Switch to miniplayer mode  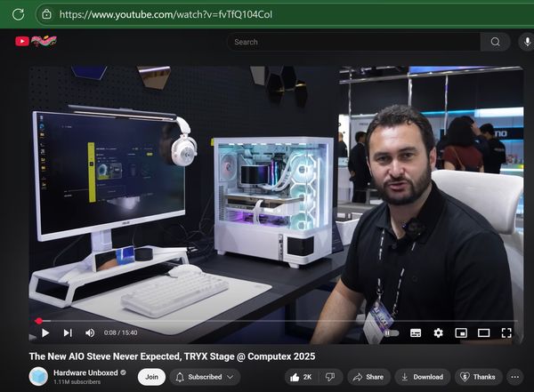pos(461,332)
